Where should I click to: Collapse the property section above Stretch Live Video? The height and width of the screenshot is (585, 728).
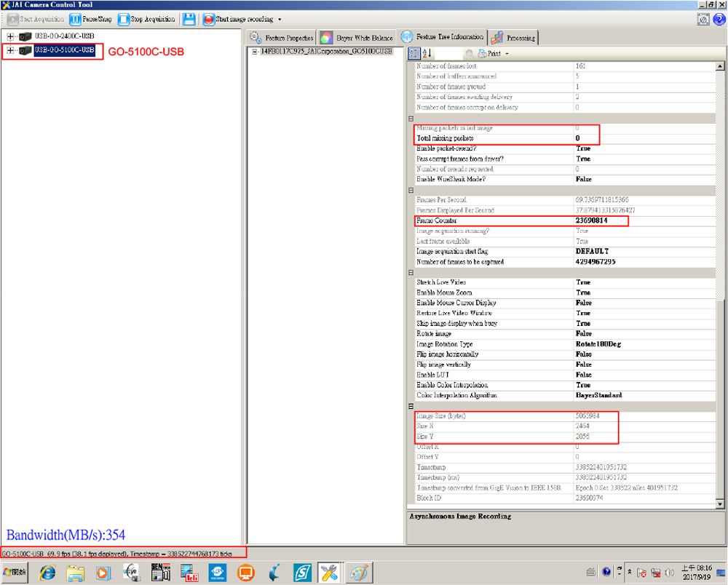[x=411, y=272]
